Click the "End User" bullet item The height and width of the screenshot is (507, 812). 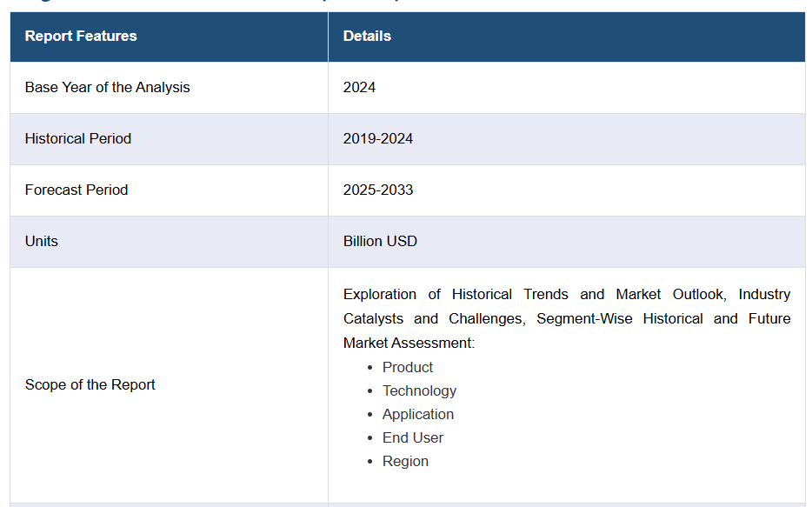(x=413, y=438)
